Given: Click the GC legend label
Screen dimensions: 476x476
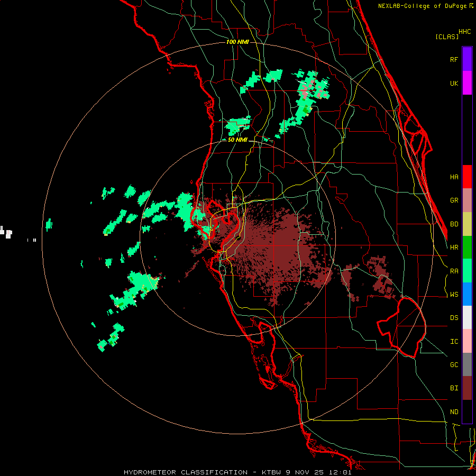Looking at the screenshot, I should pos(454,365).
